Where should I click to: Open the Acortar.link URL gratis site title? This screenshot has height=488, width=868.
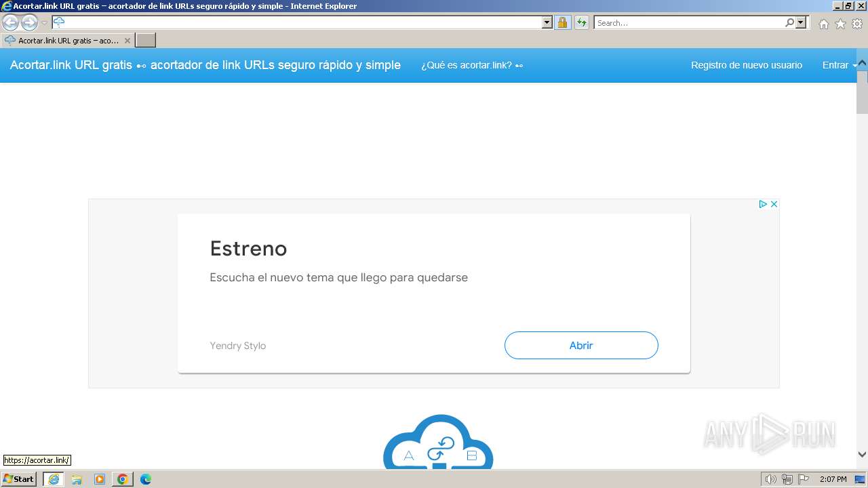(x=205, y=65)
